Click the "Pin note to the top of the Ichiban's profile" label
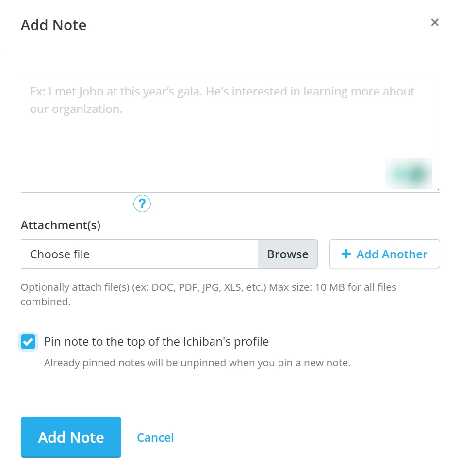Image resolution: width=460 pixels, height=476 pixels. tap(156, 342)
